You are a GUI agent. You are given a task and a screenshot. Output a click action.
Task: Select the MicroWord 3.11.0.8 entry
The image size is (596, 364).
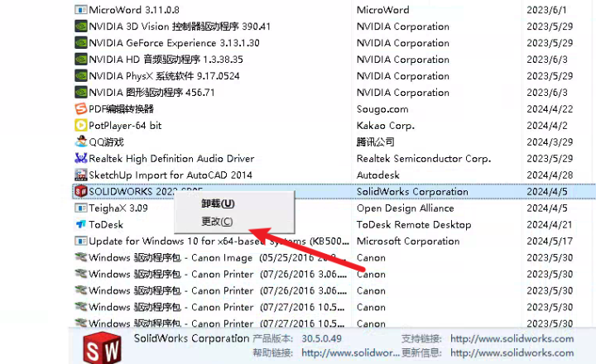134,10
